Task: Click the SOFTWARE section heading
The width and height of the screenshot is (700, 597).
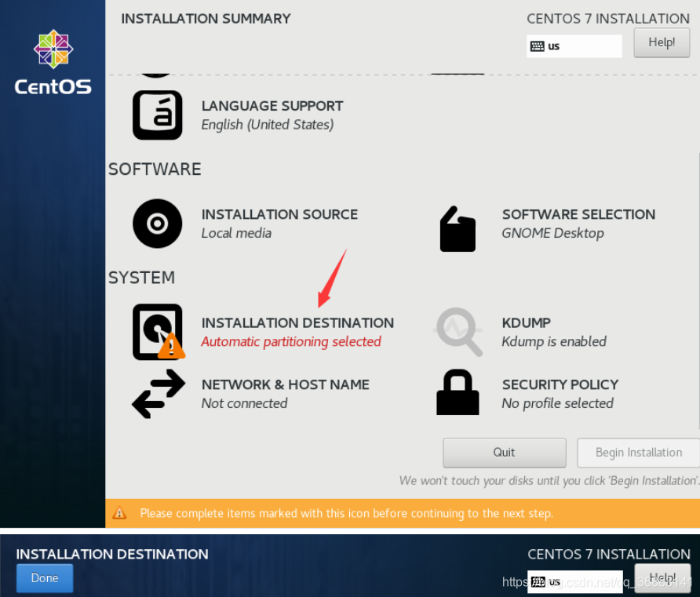Action: [155, 169]
